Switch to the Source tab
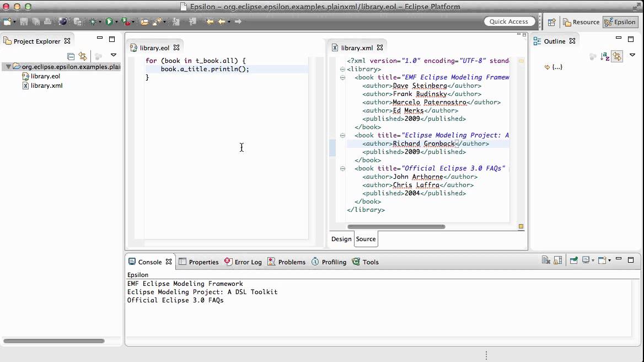Viewport: 644px width, 362px height. 366,239
